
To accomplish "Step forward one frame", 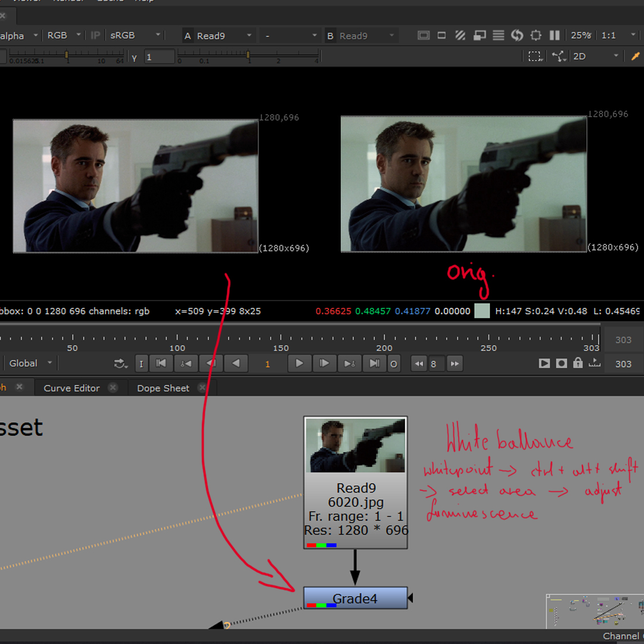I will [x=324, y=364].
